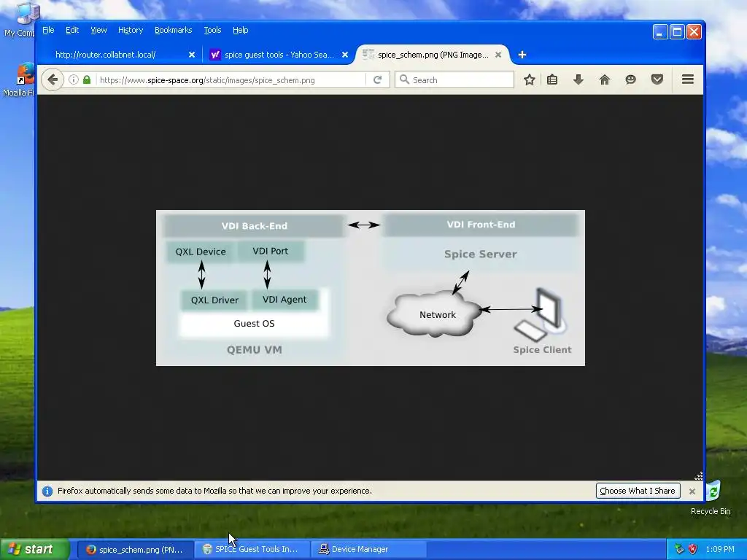Switch to spice guest tools Yahoo tab
Image resolution: width=747 pixels, height=560 pixels.
click(x=279, y=55)
